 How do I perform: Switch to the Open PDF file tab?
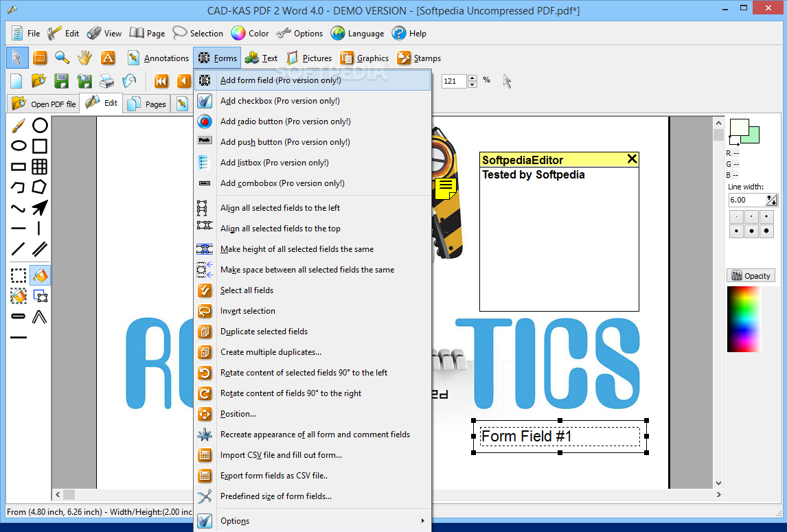tap(44, 104)
